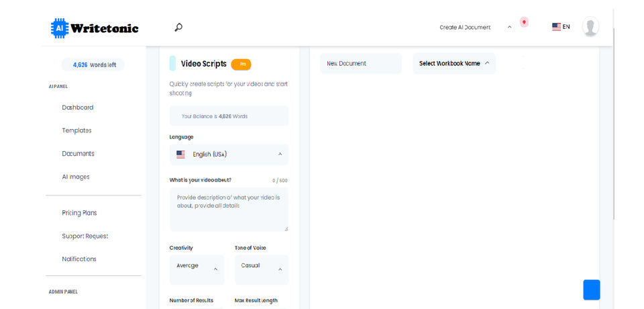Click the Language field label
The width and height of the screenshot is (644, 309).
[181, 137]
